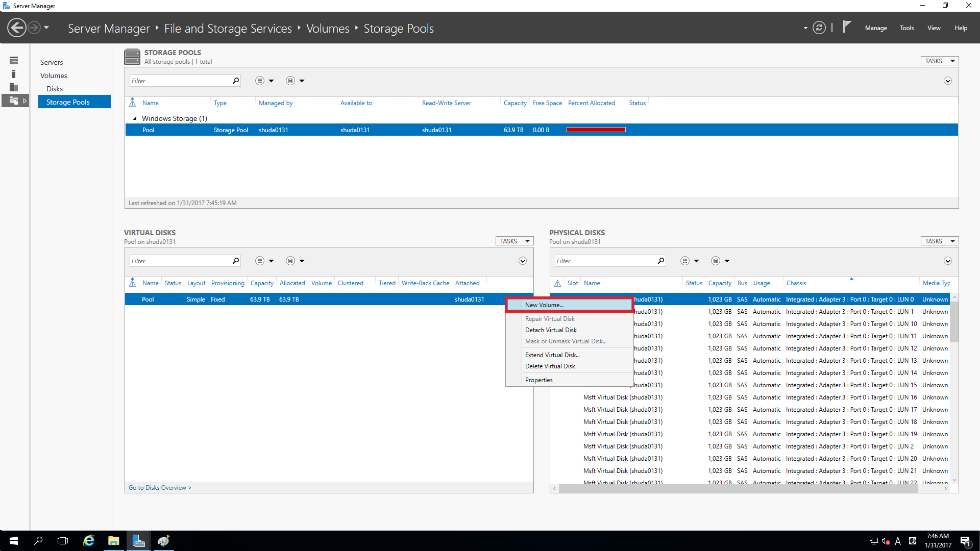Open File Explorer from taskbar
This screenshot has width=980, height=551.
pos(113,541)
